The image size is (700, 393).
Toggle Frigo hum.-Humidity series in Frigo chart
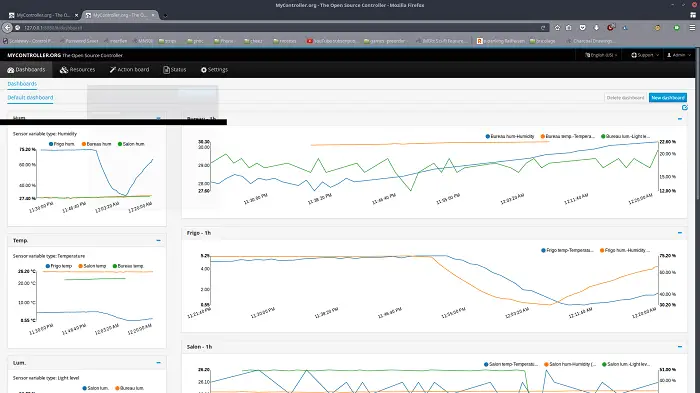[625, 251]
